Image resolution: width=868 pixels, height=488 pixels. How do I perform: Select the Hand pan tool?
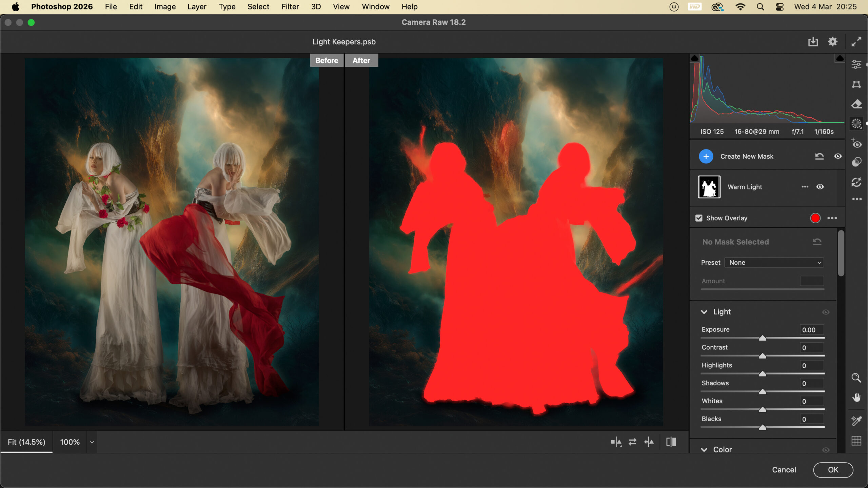[856, 397]
